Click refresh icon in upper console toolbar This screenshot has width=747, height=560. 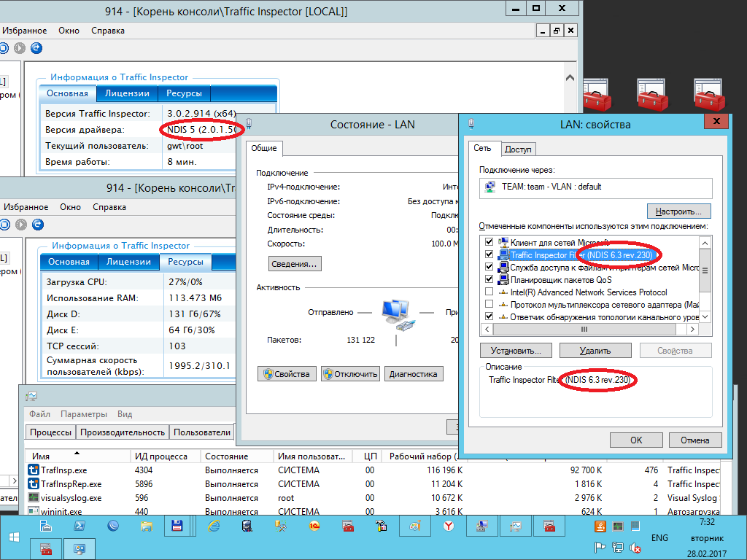[x=36, y=48]
